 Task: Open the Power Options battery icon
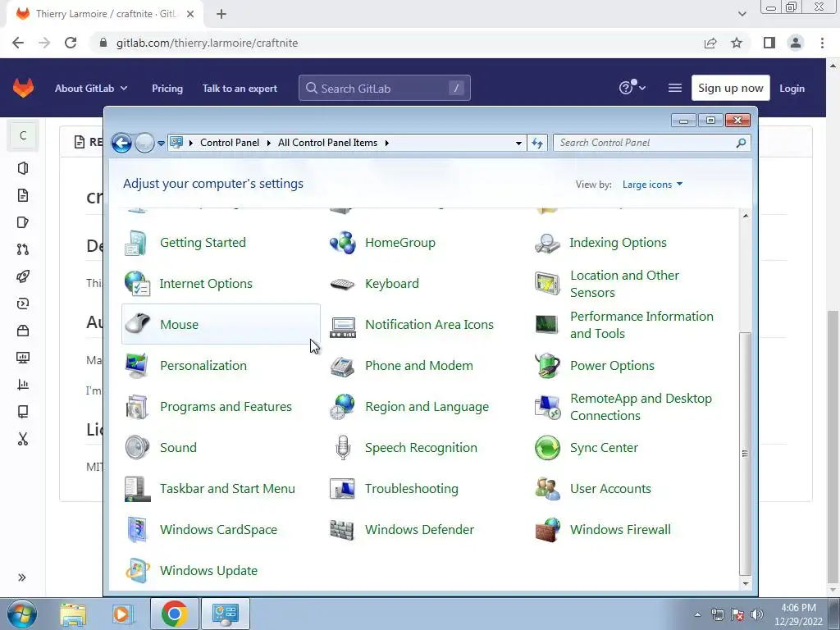click(x=547, y=365)
